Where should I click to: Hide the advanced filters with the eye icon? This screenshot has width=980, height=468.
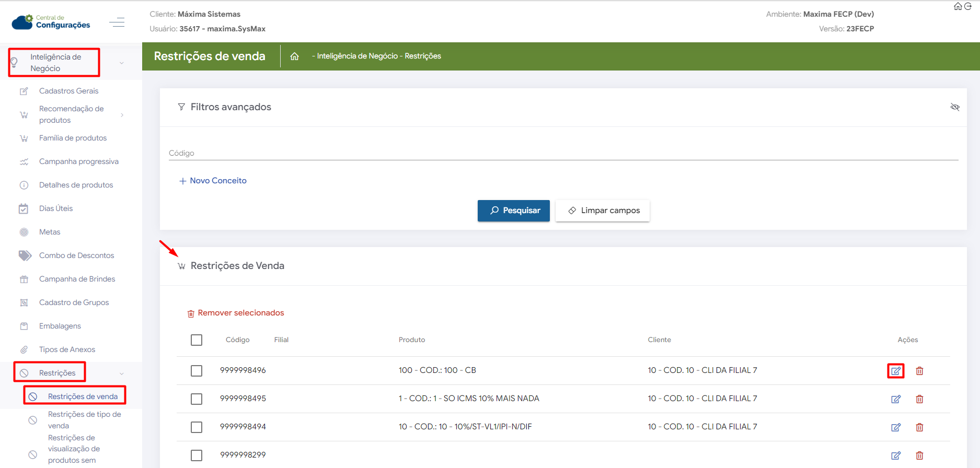click(x=955, y=107)
